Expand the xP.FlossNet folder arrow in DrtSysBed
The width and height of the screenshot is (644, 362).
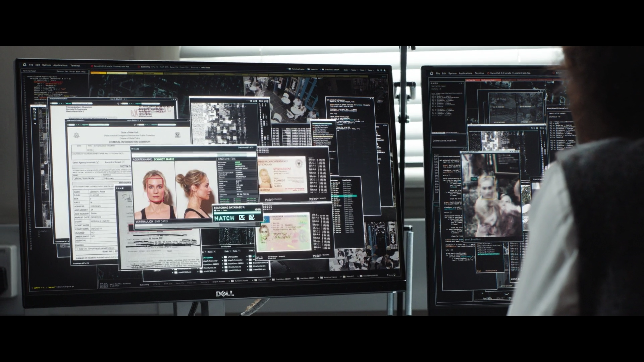[222, 257]
